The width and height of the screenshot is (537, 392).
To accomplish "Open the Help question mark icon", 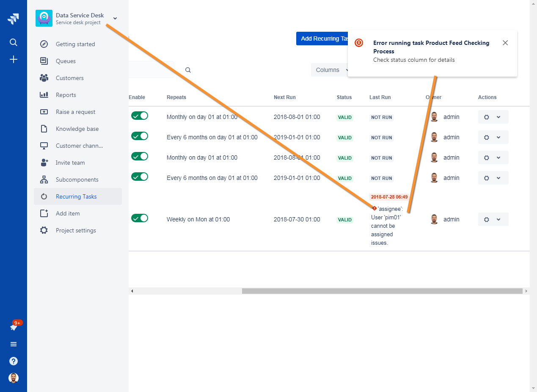I will 14,361.
